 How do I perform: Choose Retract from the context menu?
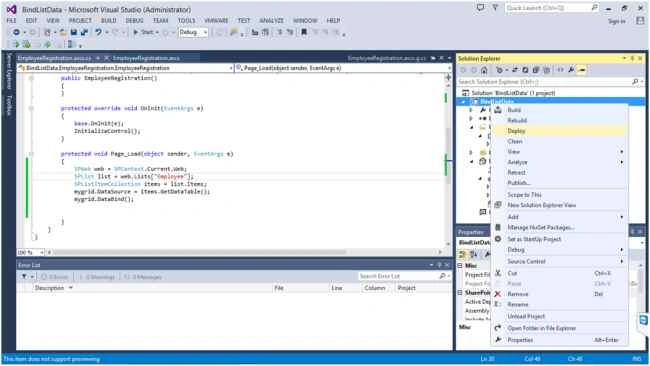pos(559,172)
